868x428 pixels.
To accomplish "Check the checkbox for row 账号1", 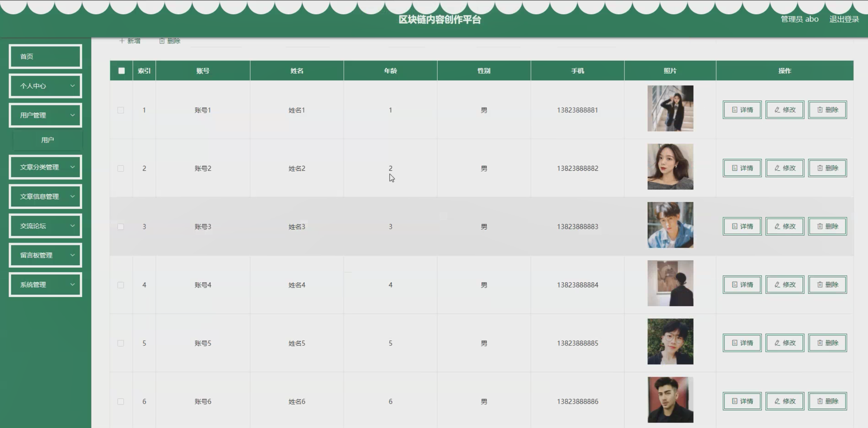I will [121, 110].
